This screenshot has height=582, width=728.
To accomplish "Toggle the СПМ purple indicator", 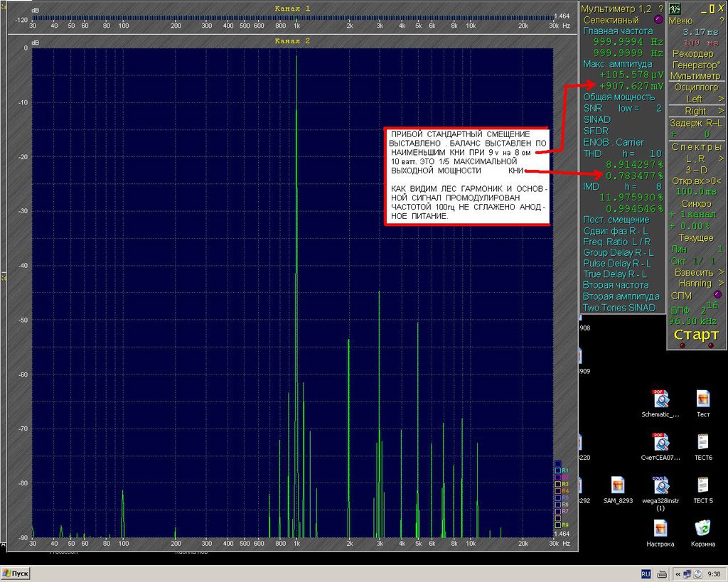I will pos(717,295).
